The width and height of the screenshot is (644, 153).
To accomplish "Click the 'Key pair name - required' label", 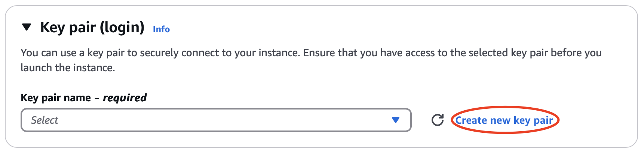I will pos(84,97).
